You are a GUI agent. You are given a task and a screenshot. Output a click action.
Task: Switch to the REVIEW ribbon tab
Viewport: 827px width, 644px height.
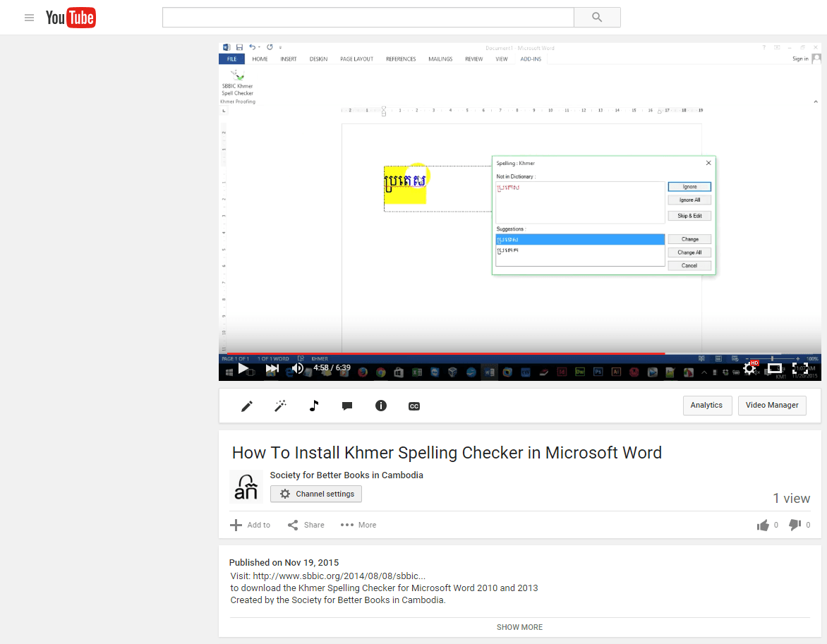(x=473, y=59)
